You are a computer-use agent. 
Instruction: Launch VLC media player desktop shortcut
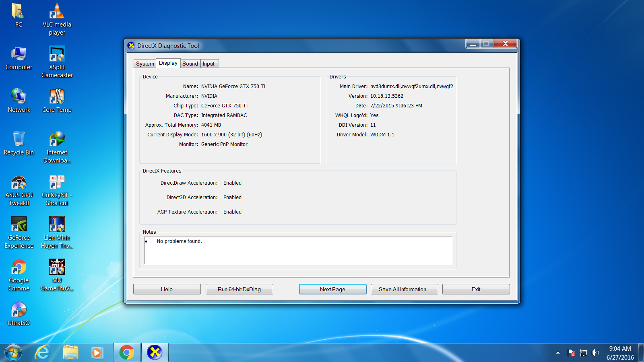pyautogui.click(x=57, y=19)
